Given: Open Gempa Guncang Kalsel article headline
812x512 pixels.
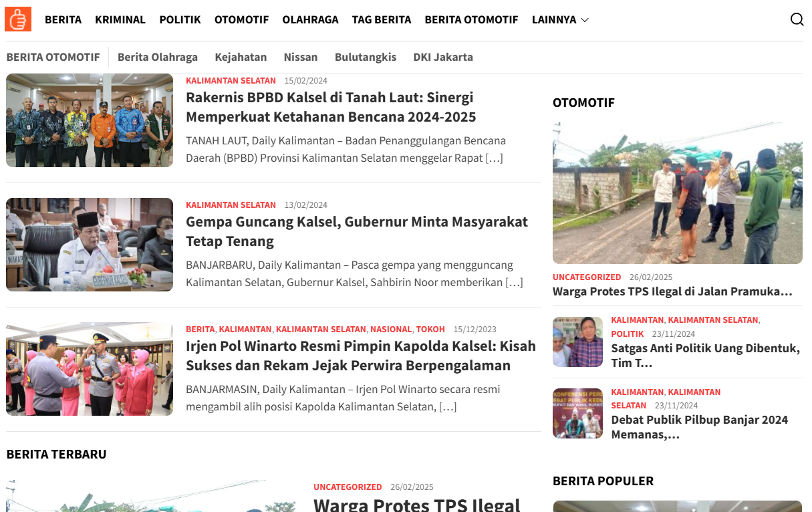Looking at the screenshot, I should click(357, 231).
